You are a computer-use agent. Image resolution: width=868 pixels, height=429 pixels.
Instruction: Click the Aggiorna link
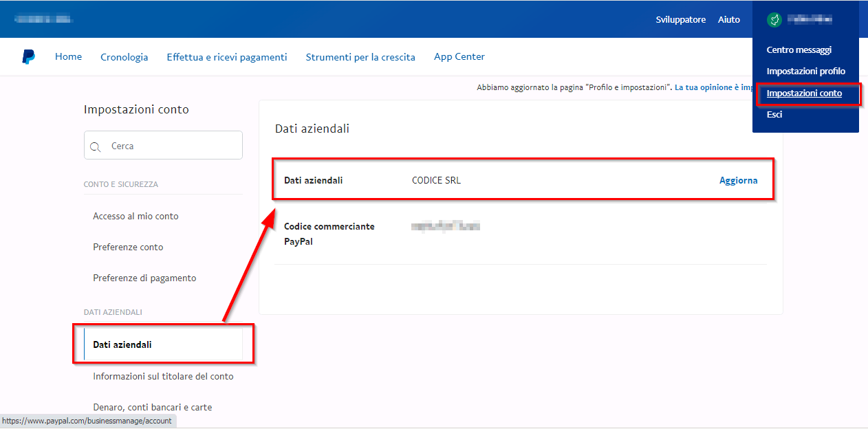739,181
